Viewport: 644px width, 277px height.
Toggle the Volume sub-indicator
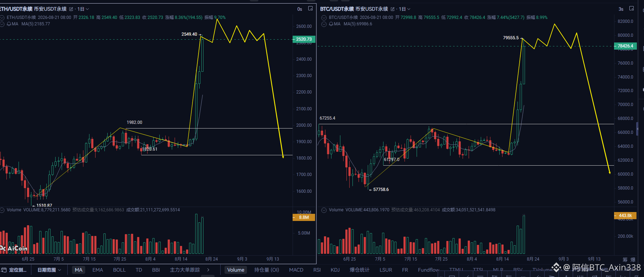click(x=236, y=270)
